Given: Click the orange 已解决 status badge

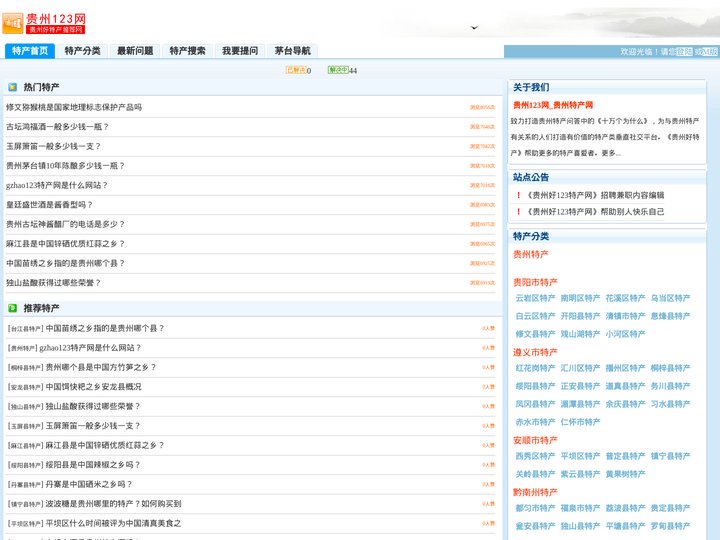Looking at the screenshot, I should [x=296, y=70].
